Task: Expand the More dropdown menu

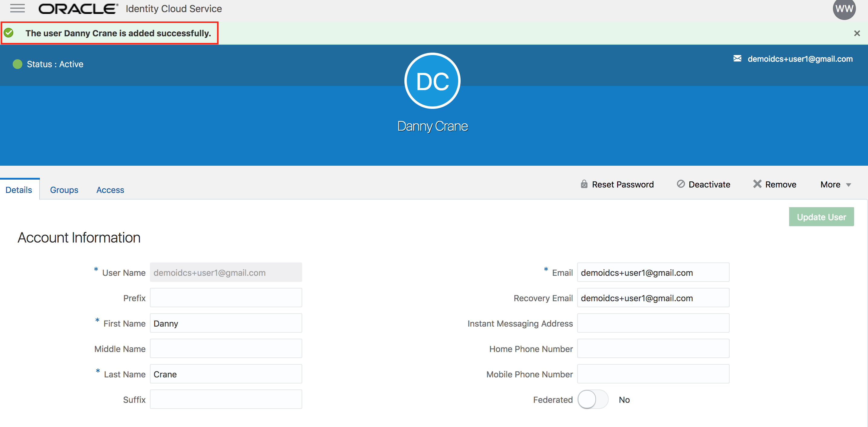Action: pos(835,184)
